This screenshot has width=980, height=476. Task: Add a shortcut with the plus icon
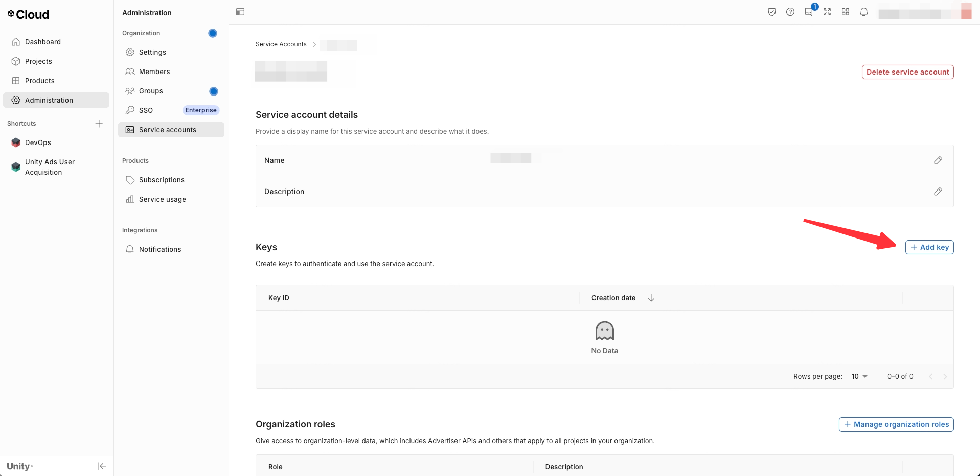[99, 124]
